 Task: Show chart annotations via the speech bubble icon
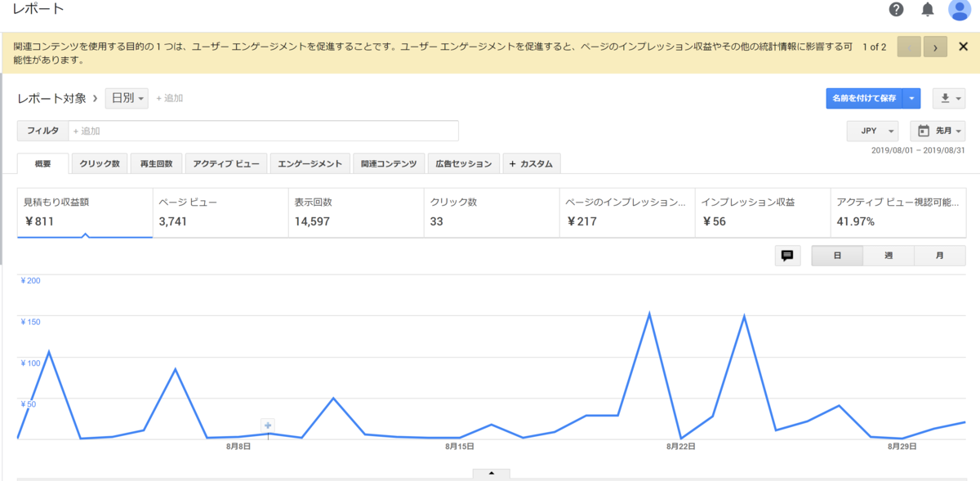click(x=786, y=256)
